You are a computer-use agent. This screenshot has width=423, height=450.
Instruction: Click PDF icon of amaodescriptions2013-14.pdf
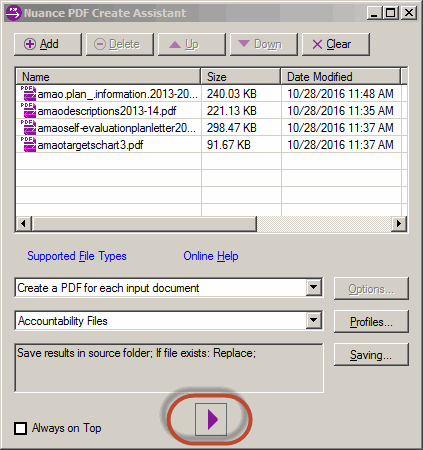tap(28, 110)
